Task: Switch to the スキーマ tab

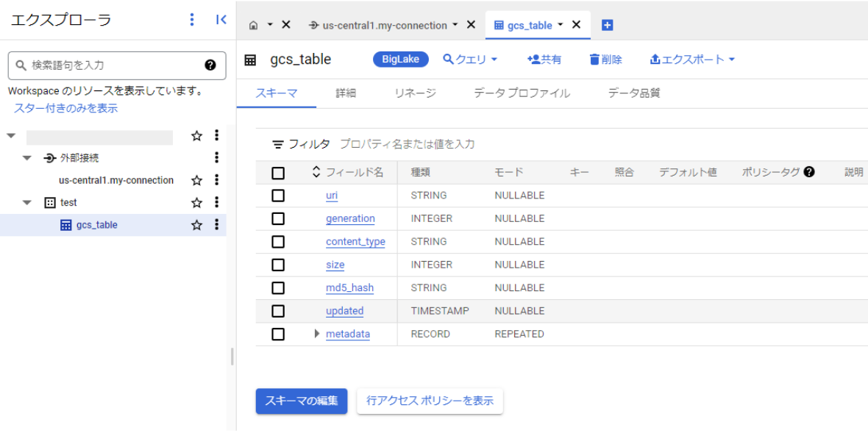Action: [277, 93]
